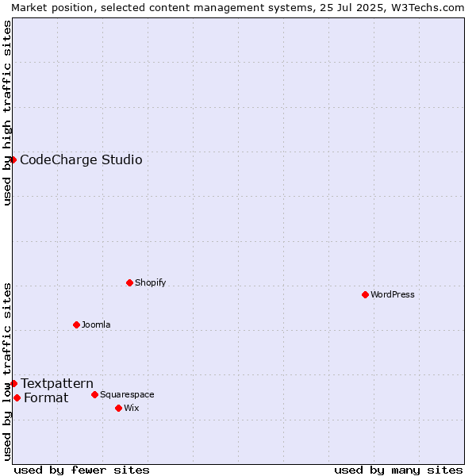Select the "Joomla" label text
The height and width of the screenshot is (476, 476).
96,324
